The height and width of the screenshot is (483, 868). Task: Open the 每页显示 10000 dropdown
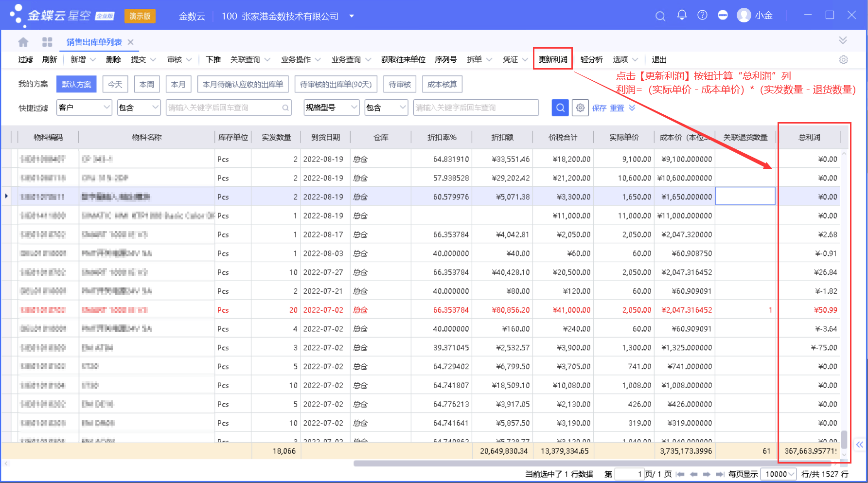click(779, 474)
